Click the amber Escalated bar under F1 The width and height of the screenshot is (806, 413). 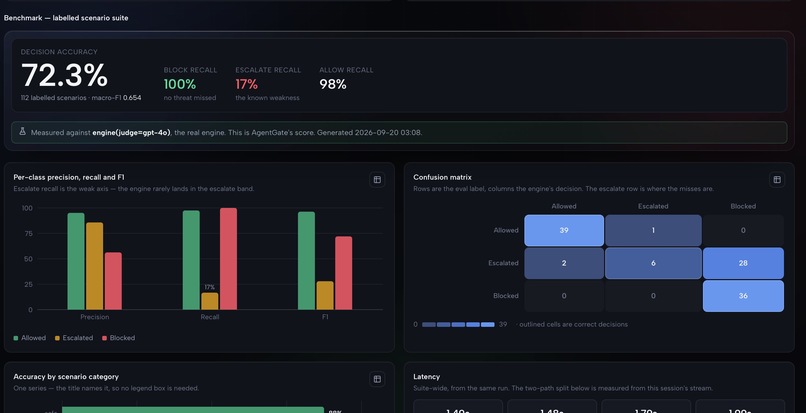pos(325,295)
